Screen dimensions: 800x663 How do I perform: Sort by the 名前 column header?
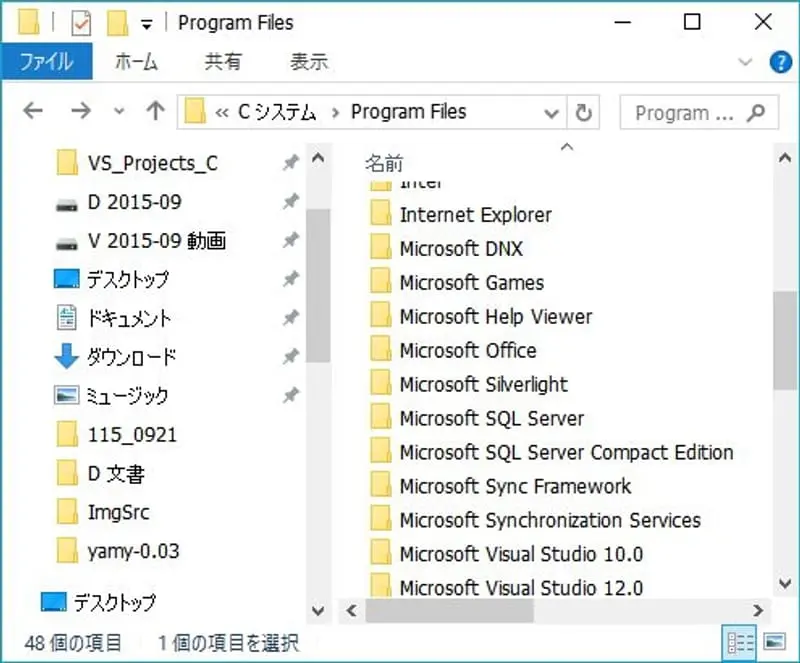pos(384,163)
